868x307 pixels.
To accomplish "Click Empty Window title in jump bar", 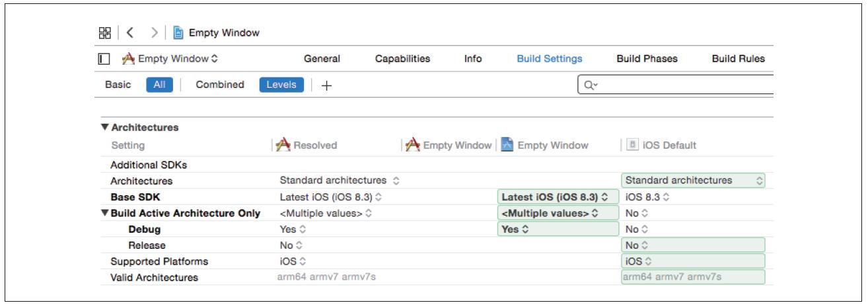I will tap(224, 32).
